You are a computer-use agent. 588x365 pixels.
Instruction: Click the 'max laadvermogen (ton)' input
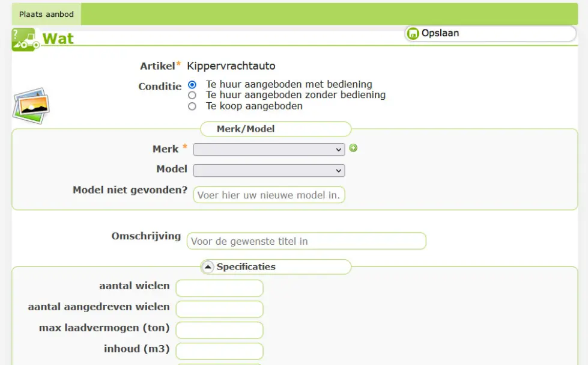click(219, 330)
